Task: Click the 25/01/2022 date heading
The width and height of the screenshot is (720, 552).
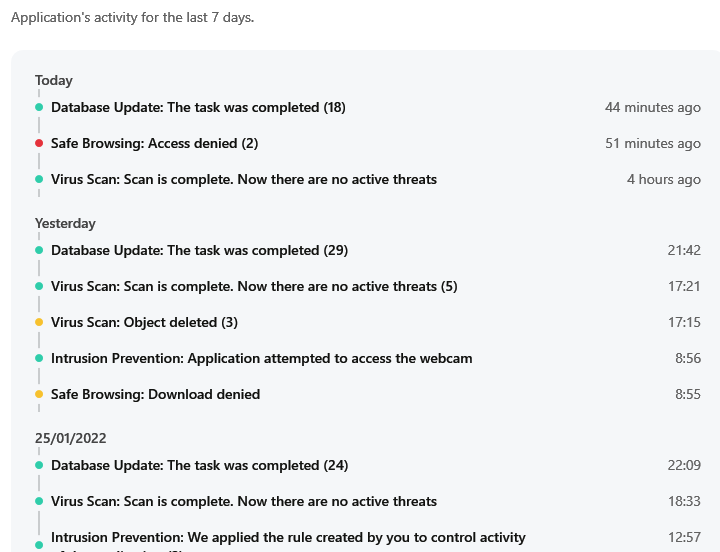Action: click(x=70, y=438)
